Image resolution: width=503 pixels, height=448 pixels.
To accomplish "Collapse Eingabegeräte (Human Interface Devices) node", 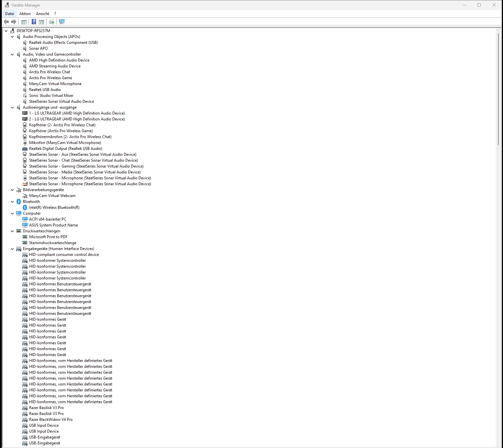I will pyautogui.click(x=12, y=249).
